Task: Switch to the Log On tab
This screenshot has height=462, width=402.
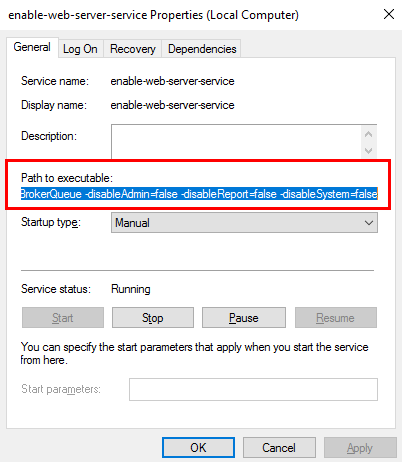Action: (80, 49)
